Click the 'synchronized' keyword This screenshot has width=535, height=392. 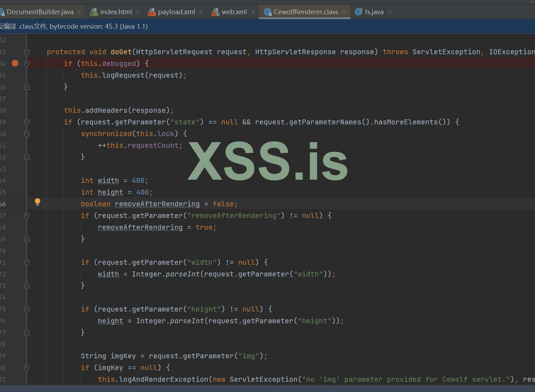tap(106, 134)
